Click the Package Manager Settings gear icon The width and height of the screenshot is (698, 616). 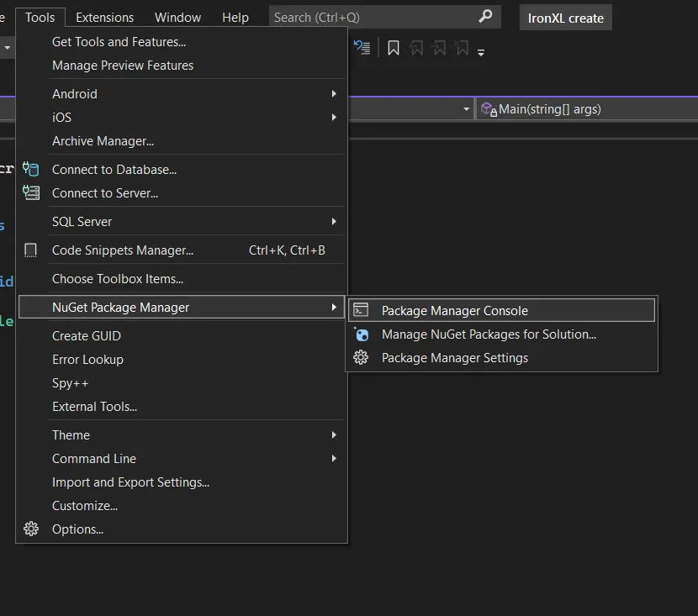pyautogui.click(x=361, y=358)
